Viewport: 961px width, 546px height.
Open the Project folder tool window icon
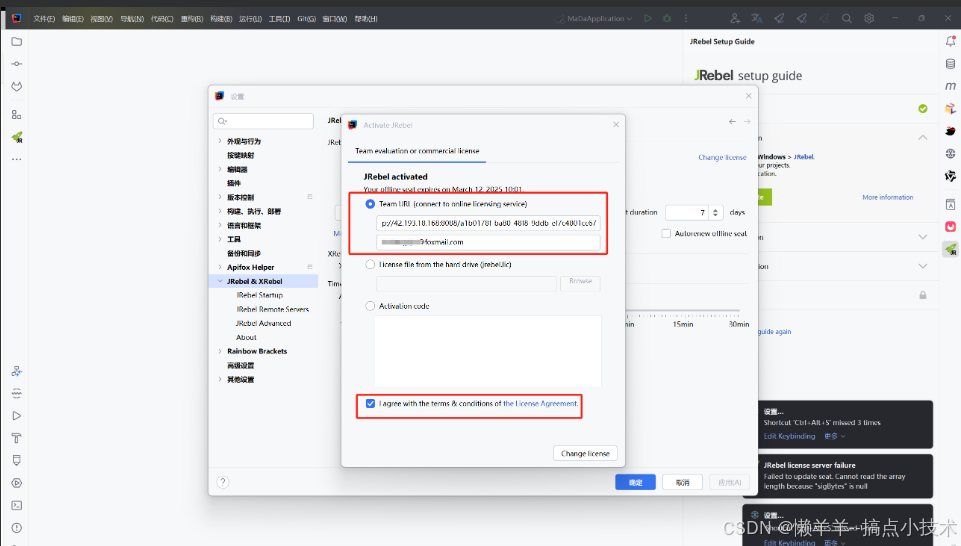point(17,42)
